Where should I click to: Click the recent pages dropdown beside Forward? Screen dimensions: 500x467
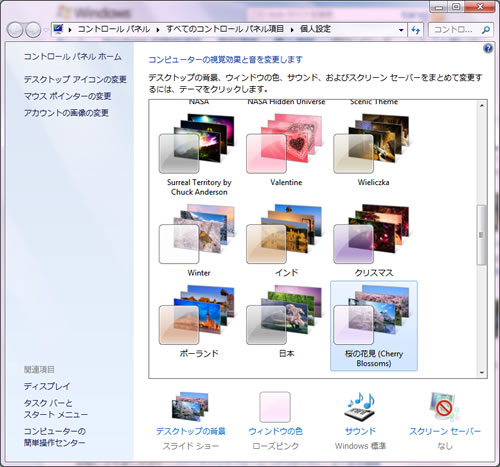(46, 30)
